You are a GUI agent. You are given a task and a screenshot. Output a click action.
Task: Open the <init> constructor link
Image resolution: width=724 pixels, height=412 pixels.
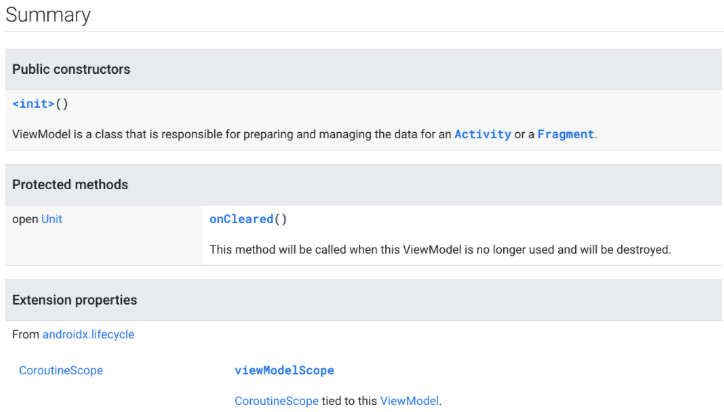33,104
